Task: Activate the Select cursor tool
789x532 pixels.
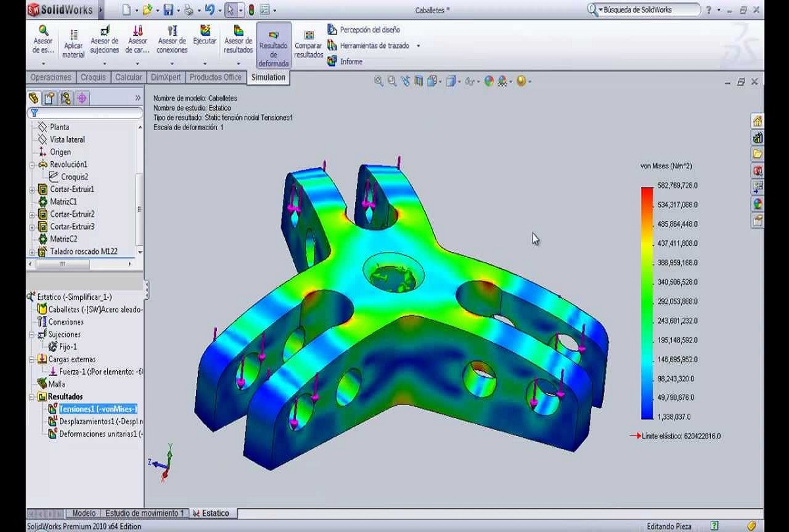Action: click(x=230, y=10)
